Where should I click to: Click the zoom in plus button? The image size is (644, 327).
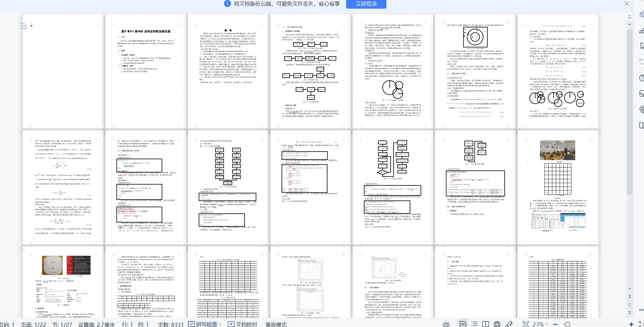pyautogui.click(x=631, y=324)
